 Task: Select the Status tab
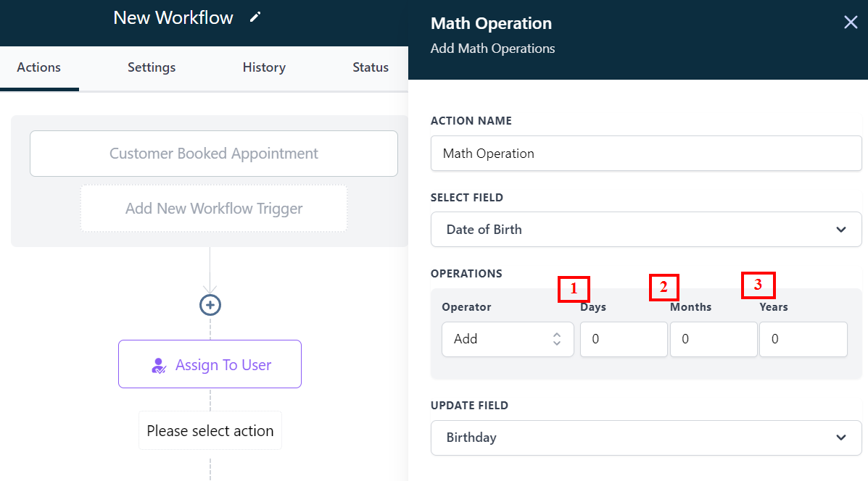[x=371, y=67]
